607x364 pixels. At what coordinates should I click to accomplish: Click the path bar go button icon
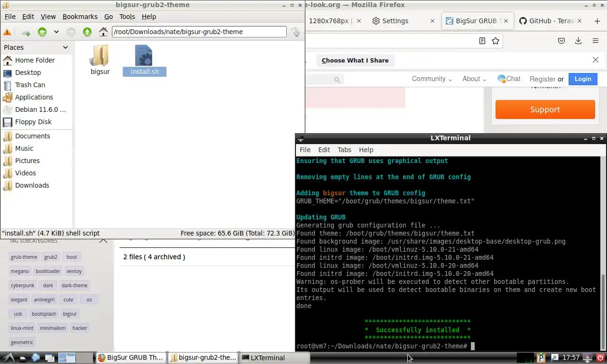point(295,32)
